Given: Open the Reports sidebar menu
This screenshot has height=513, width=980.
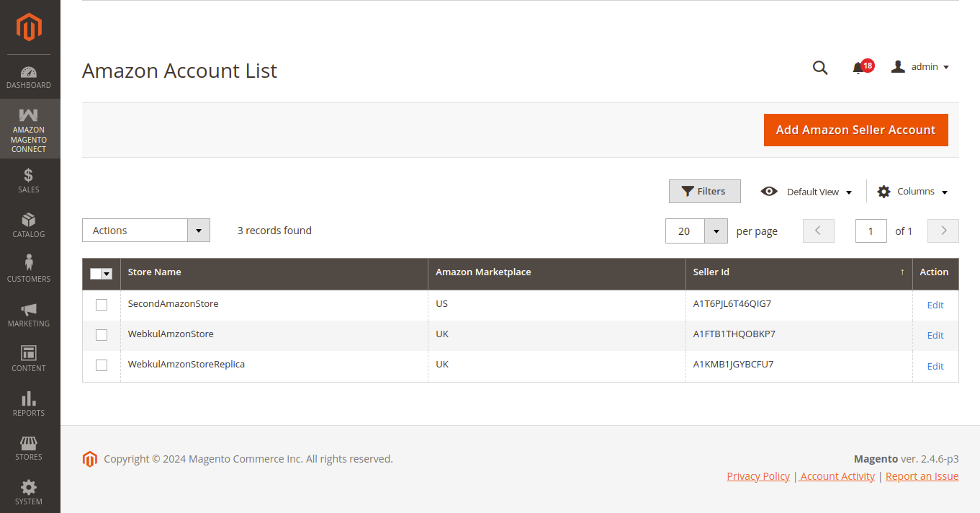Looking at the screenshot, I should coord(30,404).
